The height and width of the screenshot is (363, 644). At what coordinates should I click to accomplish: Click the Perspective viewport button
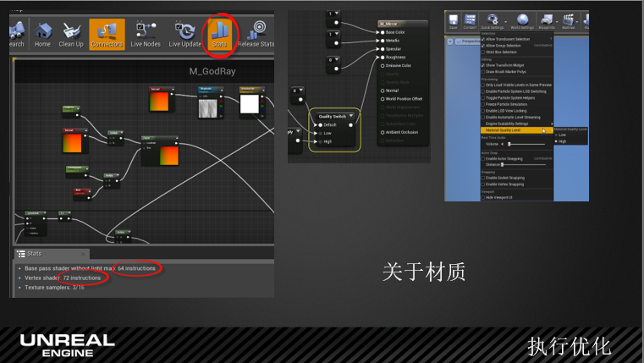click(x=468, y=41)
